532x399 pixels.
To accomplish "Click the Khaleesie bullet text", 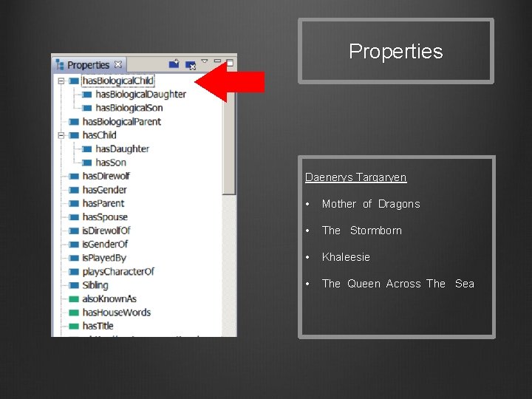I will tap(346, 257).
